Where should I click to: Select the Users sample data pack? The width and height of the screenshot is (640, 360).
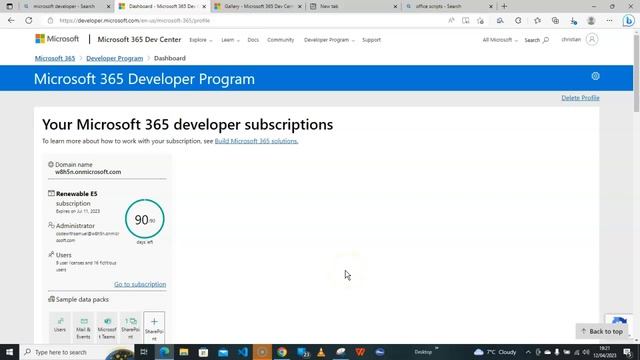60,326
